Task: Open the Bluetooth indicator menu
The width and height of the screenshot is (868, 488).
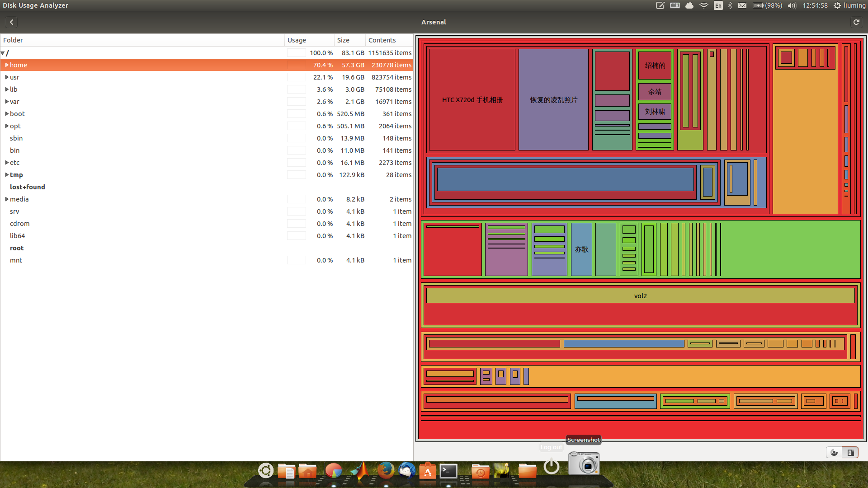Action: tap(730, 5)
